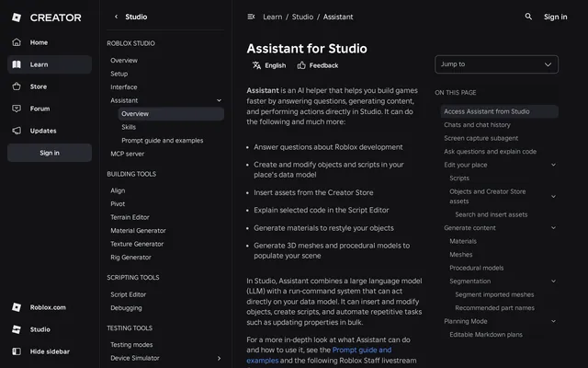
Task: Click the Hide sidebar label
Action: tap(50, 351)
